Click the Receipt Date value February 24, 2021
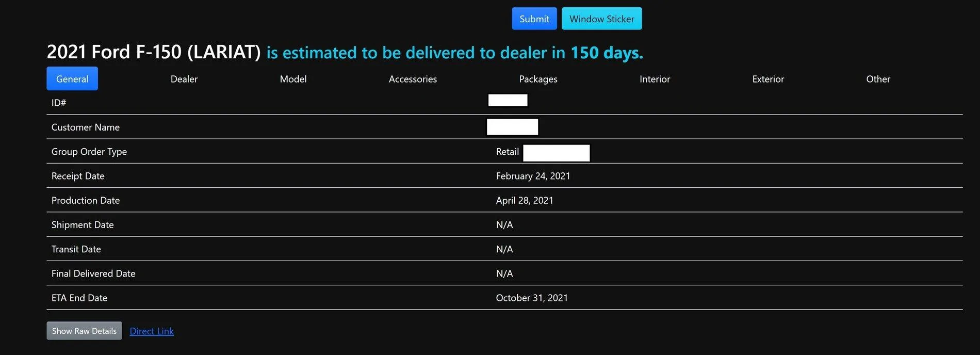This screenshot has width=980, height=355. (533, 176)
